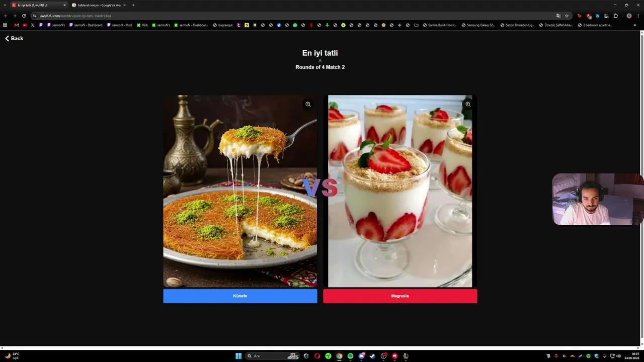The height and width of the screenshot is (362, 644).
Task: Zoom into the Künefe picture with its magnifier icon
Action: click(x=308, y=105)
